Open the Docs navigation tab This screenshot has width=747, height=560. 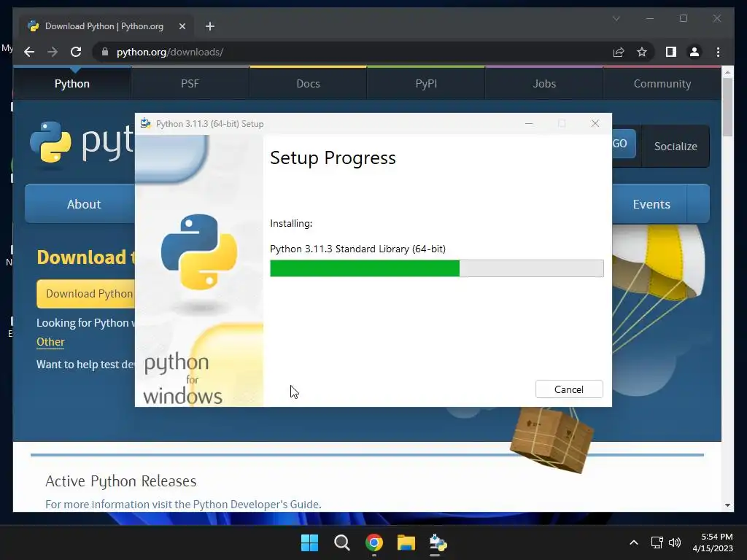(308, 83)
